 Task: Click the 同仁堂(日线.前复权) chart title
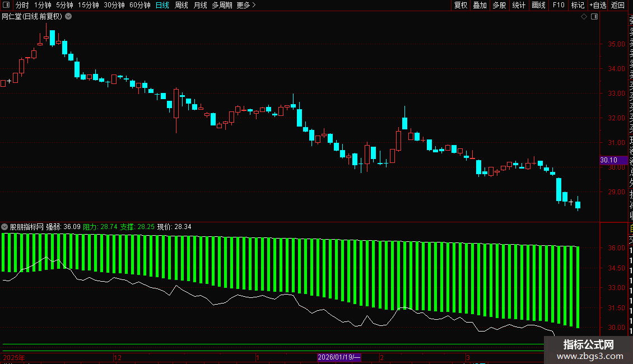32,17
